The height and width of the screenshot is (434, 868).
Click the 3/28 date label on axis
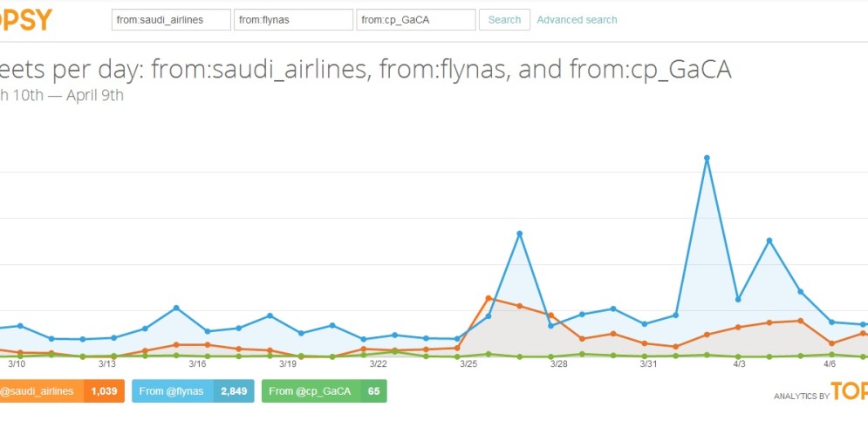tap(558, 363)
